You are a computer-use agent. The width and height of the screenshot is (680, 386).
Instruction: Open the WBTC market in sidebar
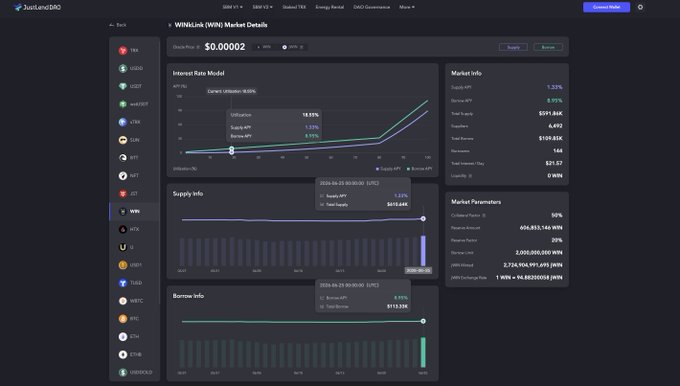[x=134, y=301]
